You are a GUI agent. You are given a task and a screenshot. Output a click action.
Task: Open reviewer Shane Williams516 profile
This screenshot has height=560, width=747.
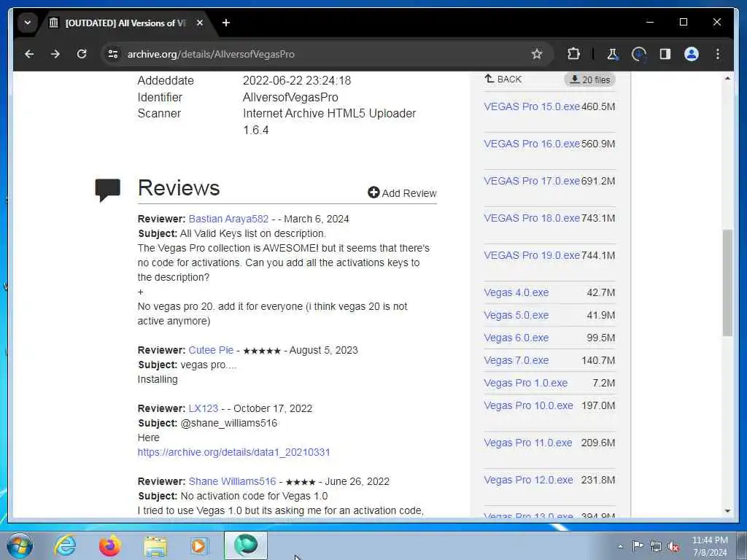tap(233, 481)
